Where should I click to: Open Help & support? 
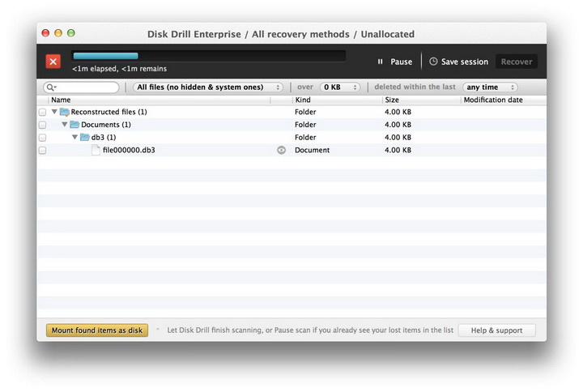(x=496, y=330)
